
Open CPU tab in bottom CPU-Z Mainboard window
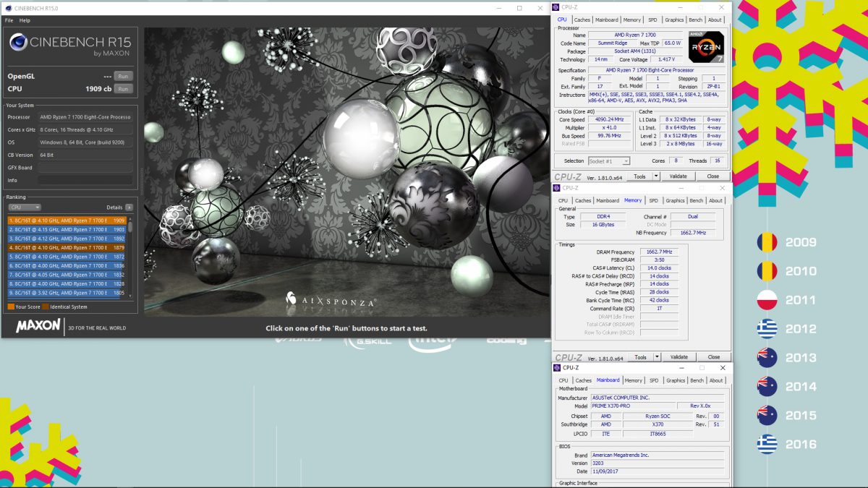pyautogui.click(x=563, y=380)
